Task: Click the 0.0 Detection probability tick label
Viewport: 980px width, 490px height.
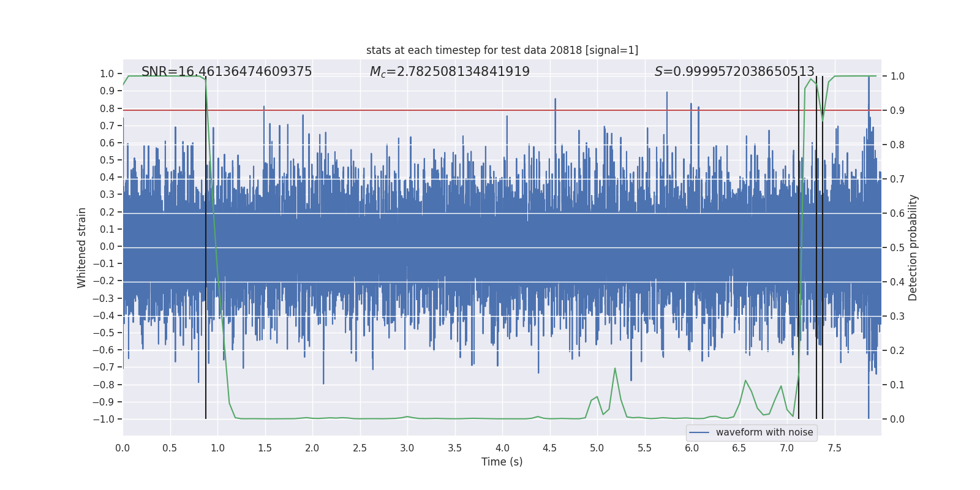Action: click(x=897, y=419)
